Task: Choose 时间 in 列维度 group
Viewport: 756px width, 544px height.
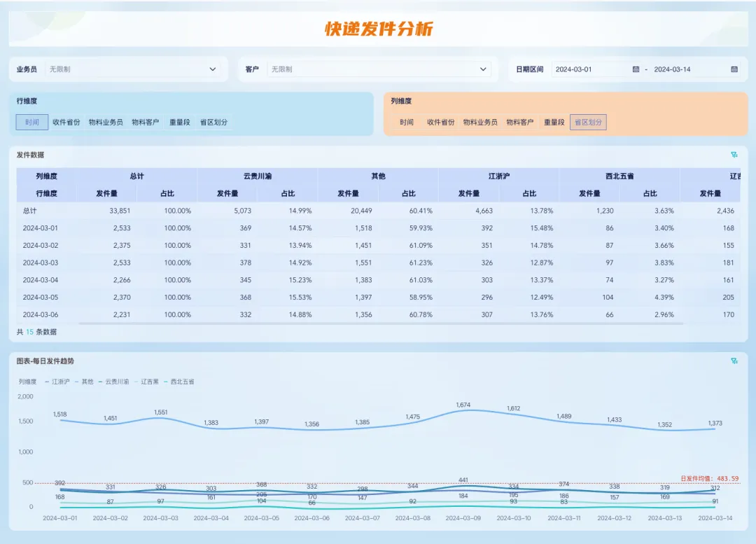Action: (x=407, y=123)
